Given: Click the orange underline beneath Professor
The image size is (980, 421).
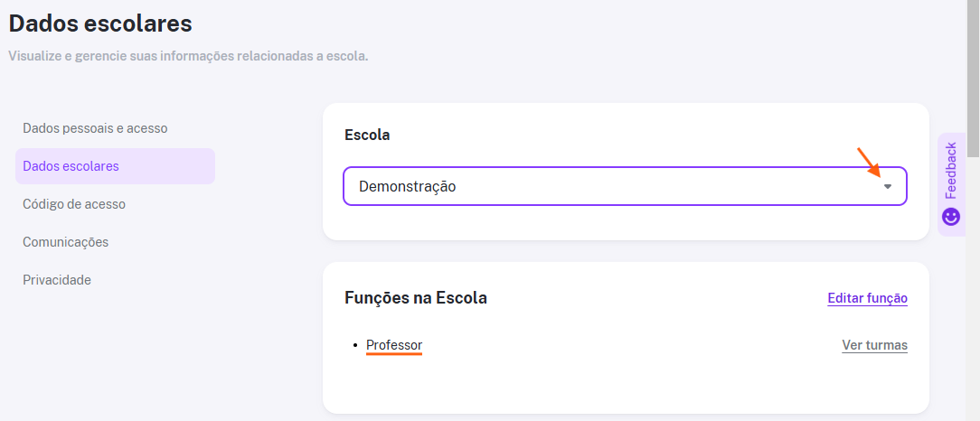Looking at the screenshot, I should pos(394,353).
